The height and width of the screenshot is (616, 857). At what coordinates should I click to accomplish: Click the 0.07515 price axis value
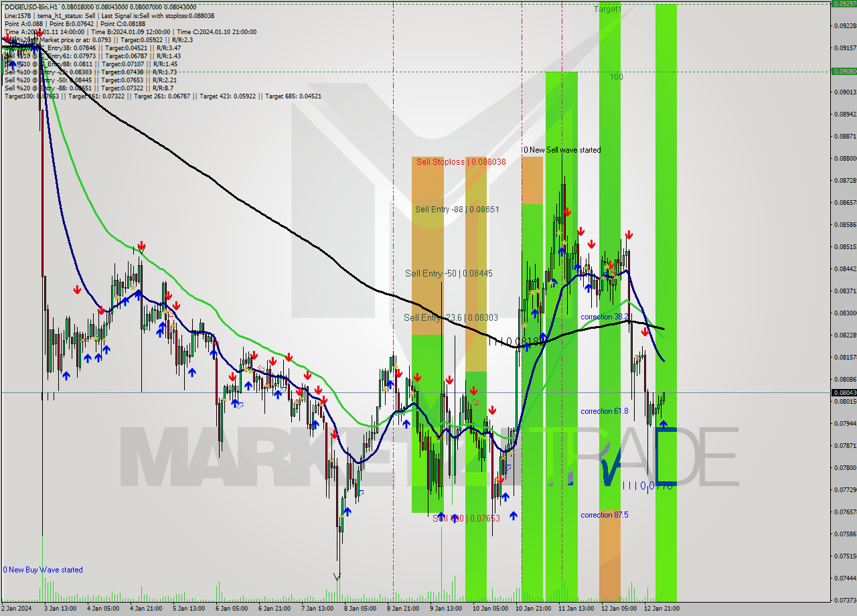[845, 556]
